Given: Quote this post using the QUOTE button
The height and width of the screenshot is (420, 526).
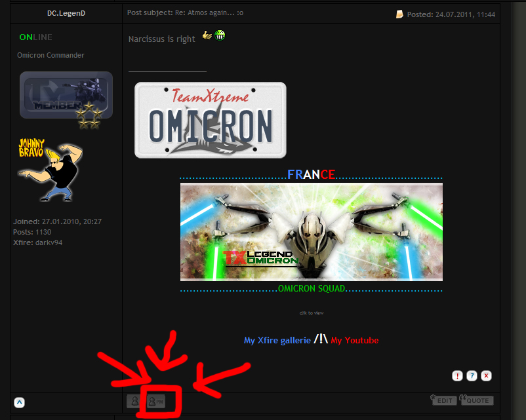Looking at the screenshot, I should (477, 400).
